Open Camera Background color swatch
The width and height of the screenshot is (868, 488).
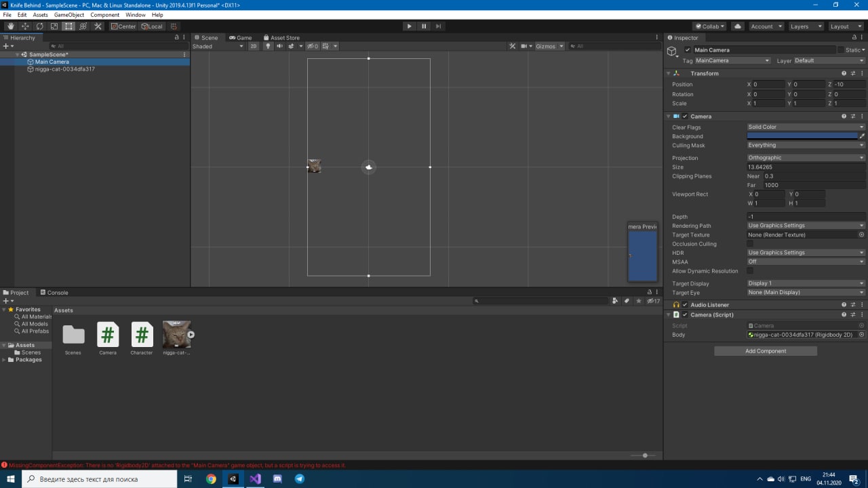click(x=802, y=136)
